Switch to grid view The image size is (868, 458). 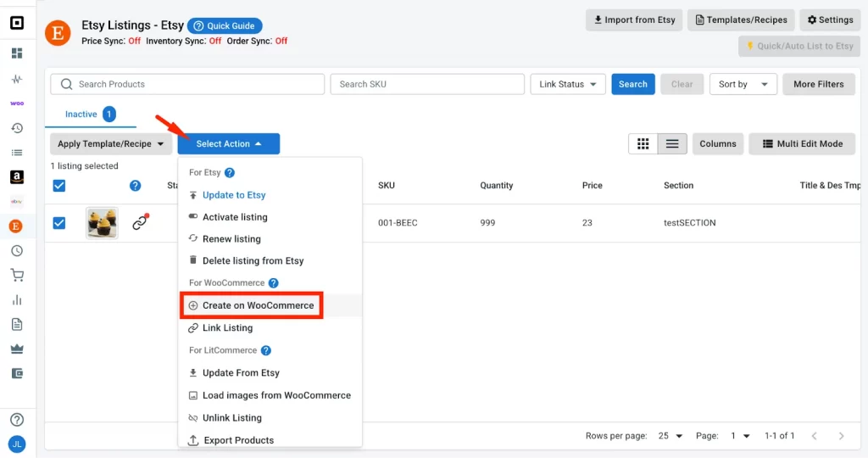click(x=643, y=144)
